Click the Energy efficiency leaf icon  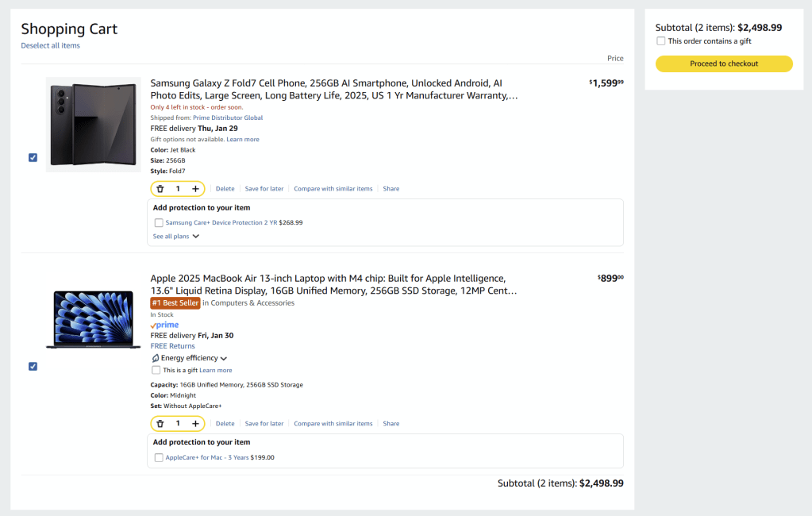155,359
